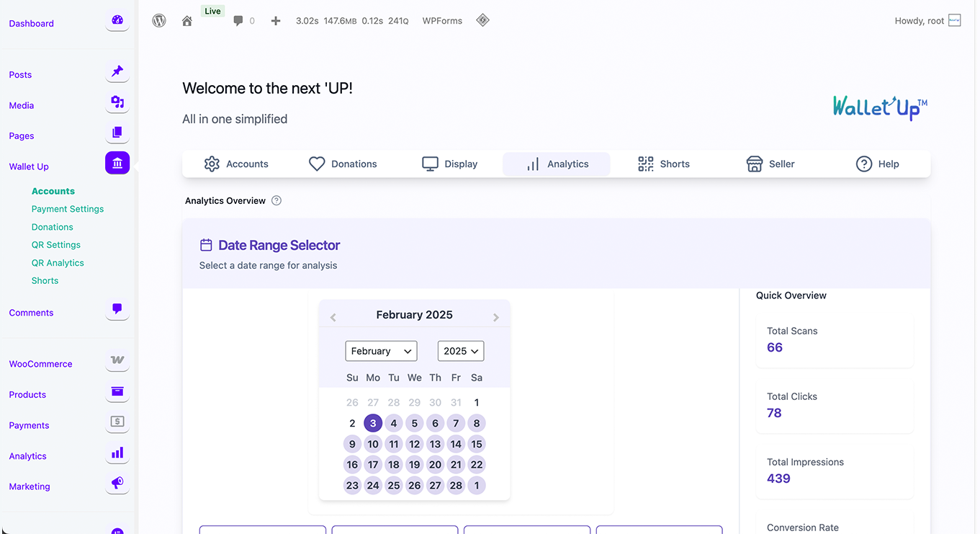
Task: Open the Help tab
Action: [x=878, y=164]
